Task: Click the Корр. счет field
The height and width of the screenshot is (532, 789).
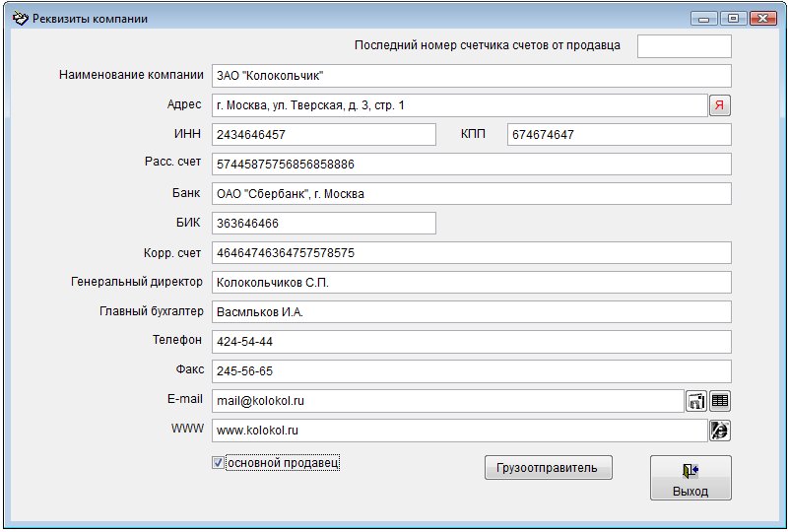Action: [x=472, y=252]
